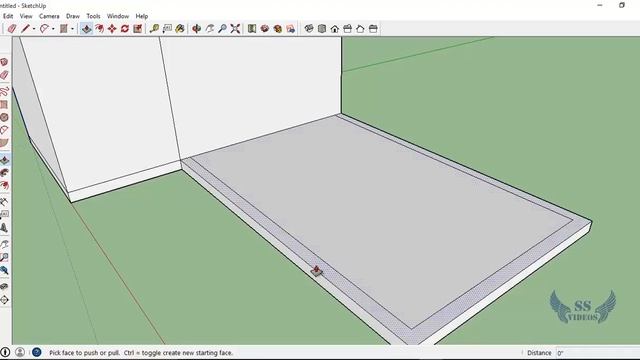Screen dimensions: 640x360
Task: Select the Text label tool
Action: [x=167, y=29]
